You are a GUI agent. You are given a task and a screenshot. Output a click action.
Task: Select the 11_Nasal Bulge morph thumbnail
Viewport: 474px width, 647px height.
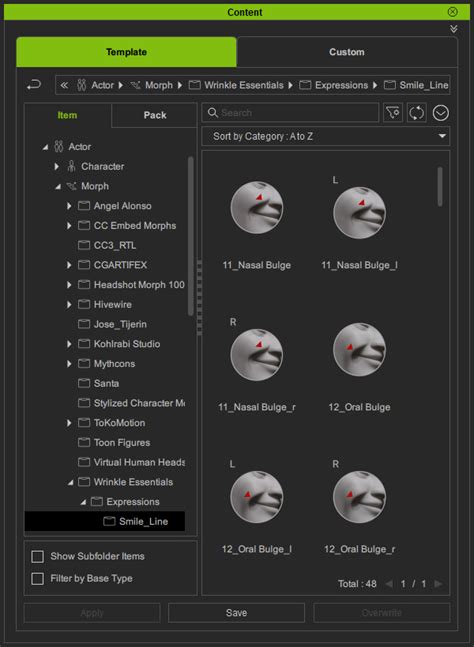257,208
